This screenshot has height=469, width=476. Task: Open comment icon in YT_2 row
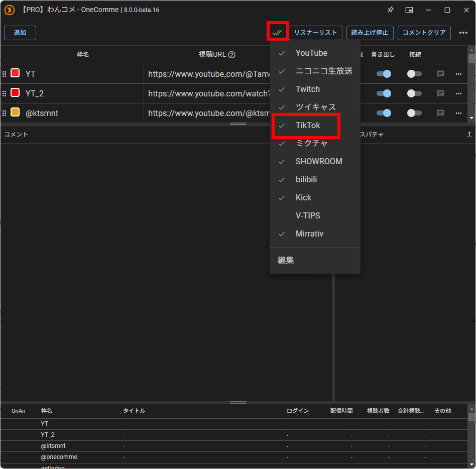[x=440, y=93]
